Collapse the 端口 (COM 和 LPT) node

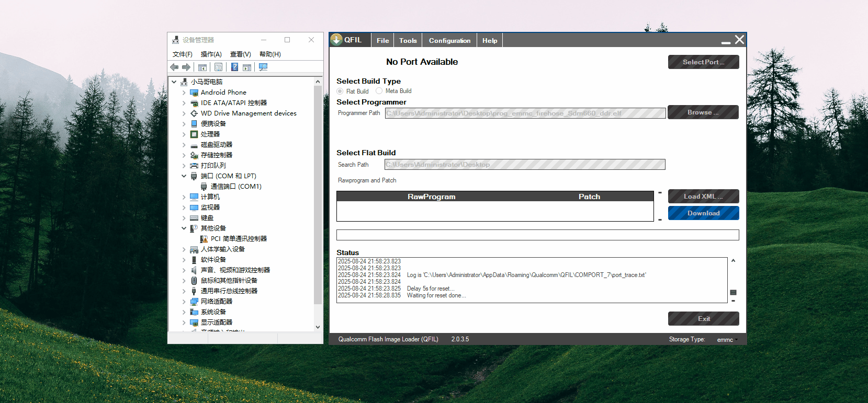click(184, 176)
